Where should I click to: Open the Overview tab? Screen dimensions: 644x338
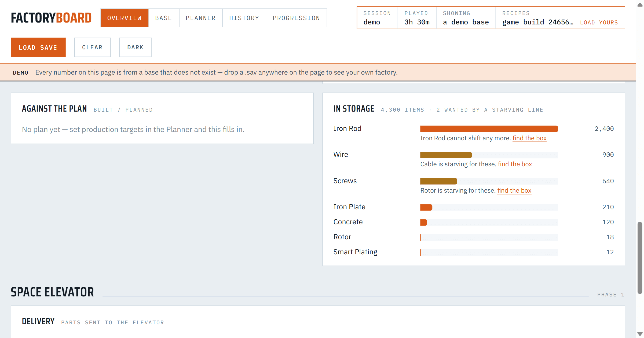124,18
